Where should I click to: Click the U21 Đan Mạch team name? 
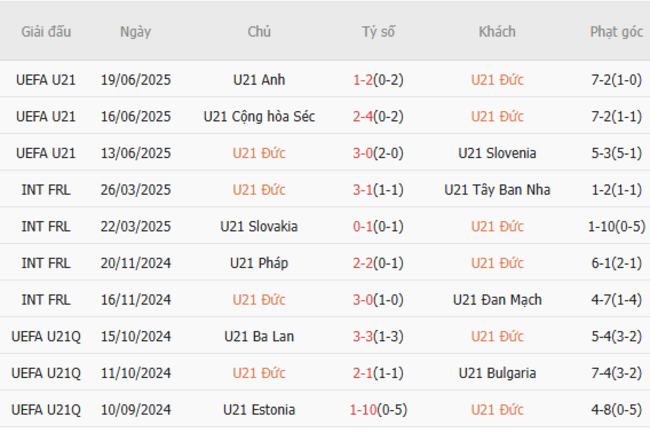497,300
